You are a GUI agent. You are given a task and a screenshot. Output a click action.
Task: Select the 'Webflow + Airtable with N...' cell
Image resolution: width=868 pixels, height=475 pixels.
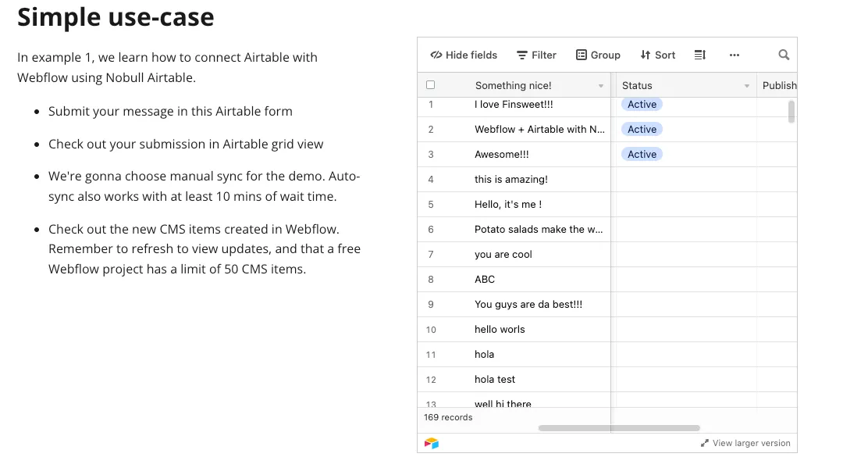pos(540,129)
